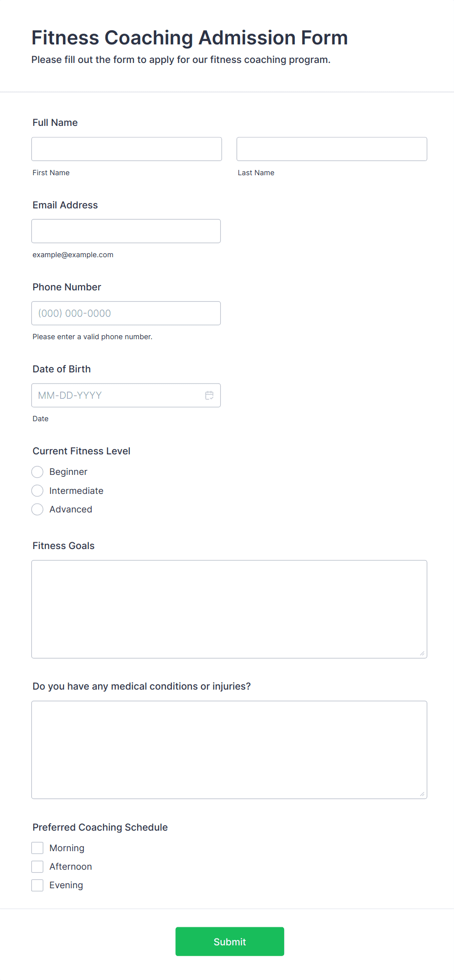Screen dimensions: 454x980
Task: Click the Evening label text
Action: (x=66, y=885)
